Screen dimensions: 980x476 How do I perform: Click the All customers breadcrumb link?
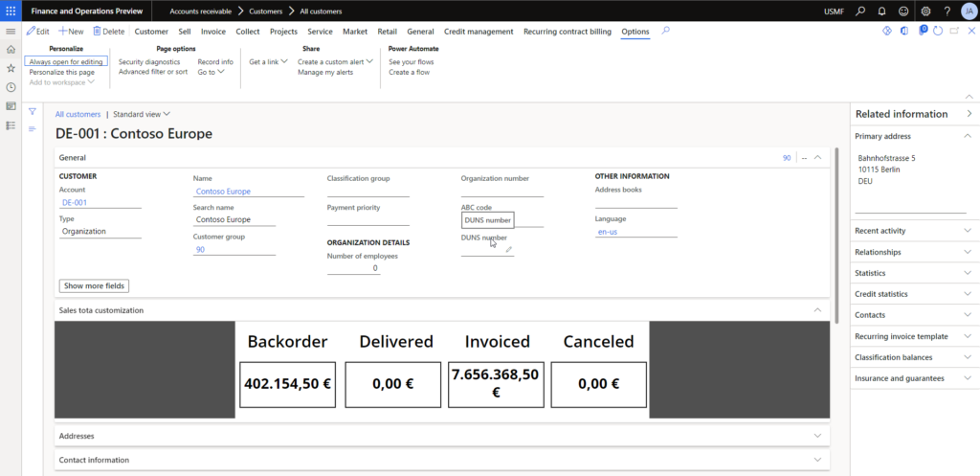pyautogui.click(x=78, y=115)
